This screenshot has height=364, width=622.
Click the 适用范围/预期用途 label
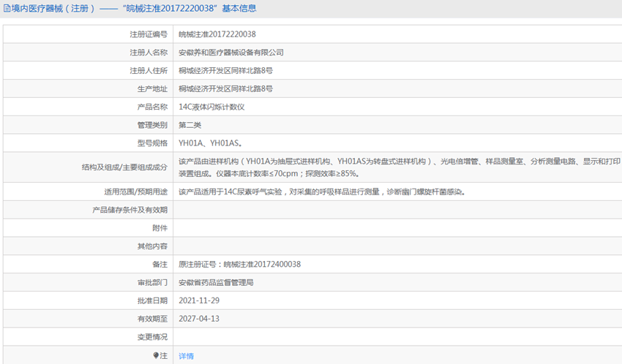point(135,192)
